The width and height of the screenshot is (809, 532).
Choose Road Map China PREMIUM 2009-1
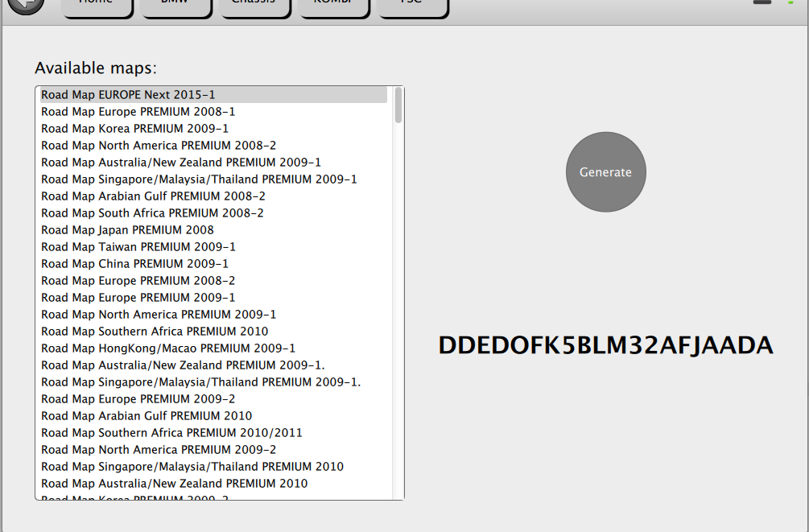coord(213,264)
